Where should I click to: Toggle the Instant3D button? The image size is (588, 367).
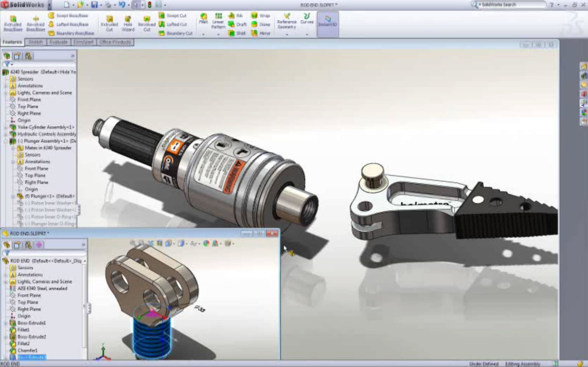click(328, 21)
